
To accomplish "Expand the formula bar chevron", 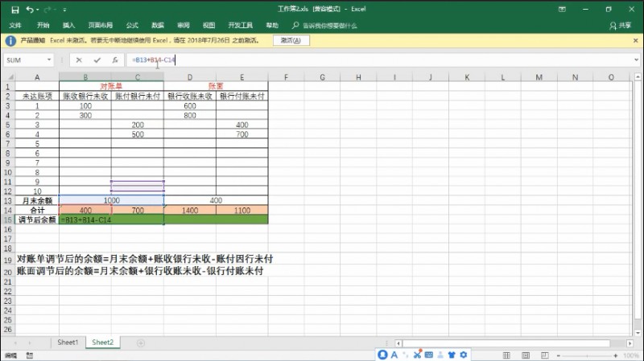I will (x=636, y=59).
